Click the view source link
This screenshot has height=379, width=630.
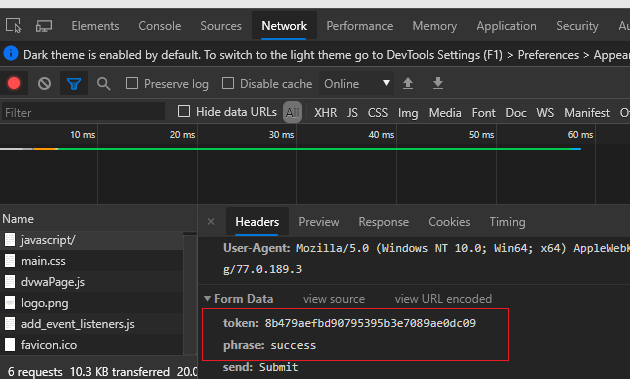pyautogui.click(x=334, y=299)
